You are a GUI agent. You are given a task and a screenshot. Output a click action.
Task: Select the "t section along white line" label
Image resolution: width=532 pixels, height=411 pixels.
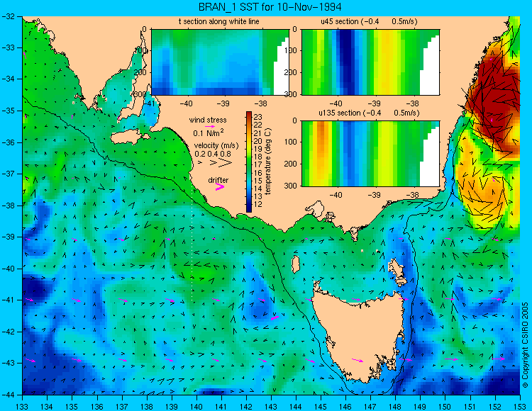click(x=219, y=21)
